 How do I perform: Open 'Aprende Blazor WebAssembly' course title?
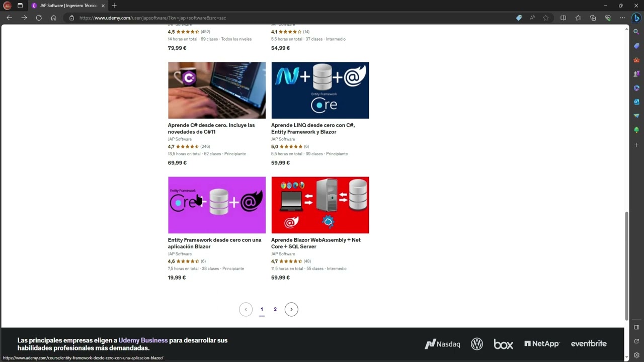pyautogui.click(x=316, y=243)
